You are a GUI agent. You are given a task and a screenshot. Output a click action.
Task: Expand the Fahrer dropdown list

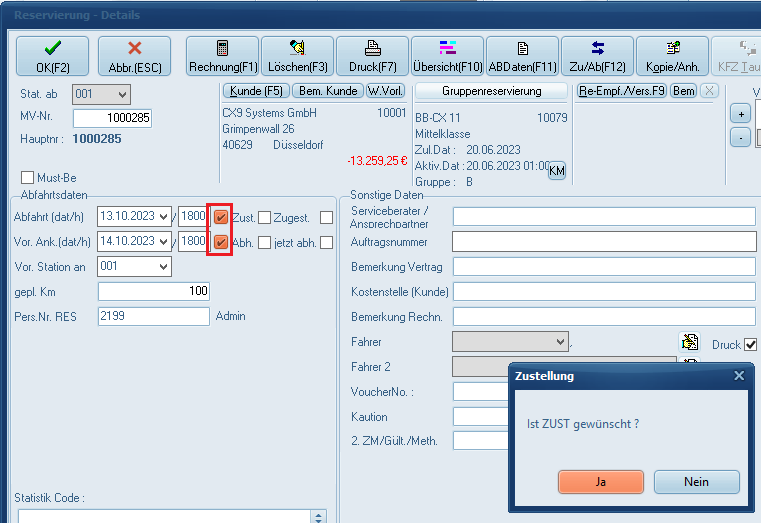pos(559,342)
